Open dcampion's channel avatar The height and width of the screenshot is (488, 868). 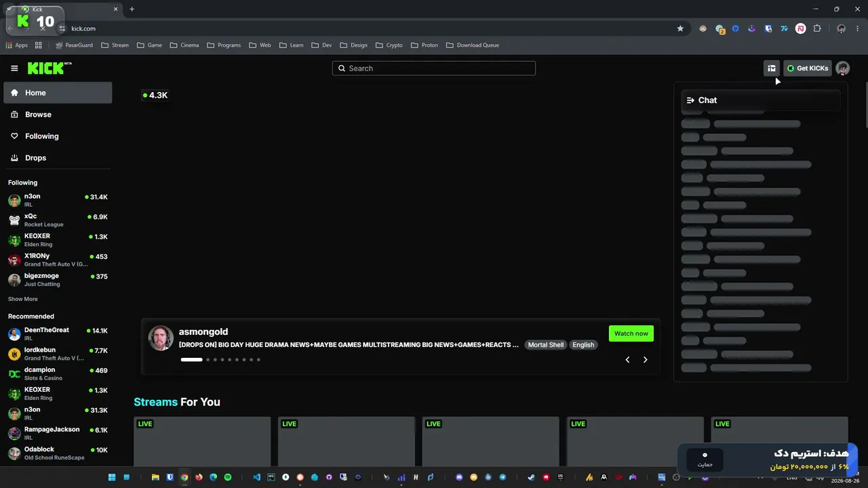coord(14,373)
